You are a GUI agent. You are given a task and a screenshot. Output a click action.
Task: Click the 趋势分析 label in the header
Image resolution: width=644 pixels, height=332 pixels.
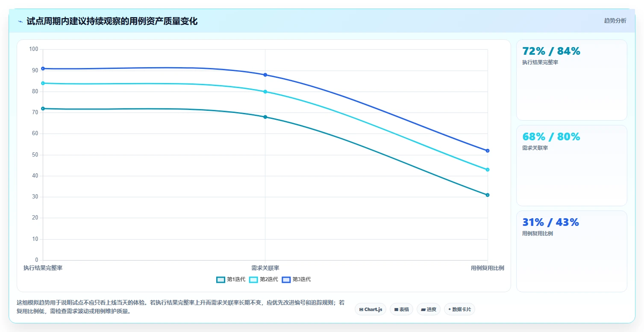tap(615, 21)
